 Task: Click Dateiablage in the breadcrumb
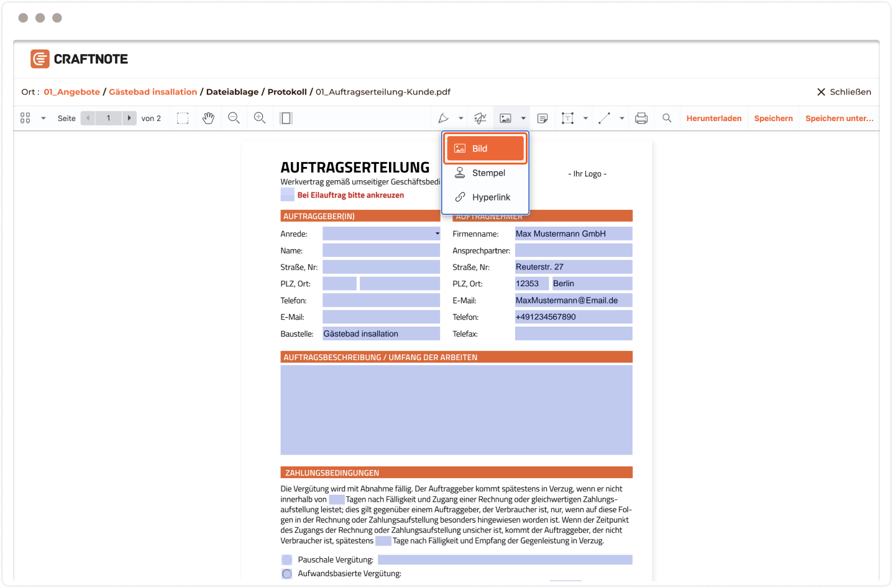232,92
